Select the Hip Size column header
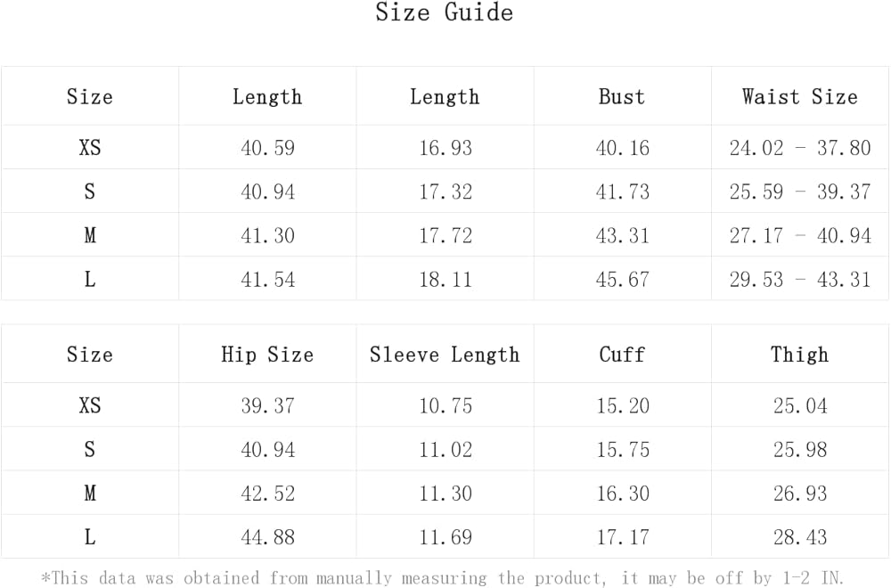 click(267, 355)
